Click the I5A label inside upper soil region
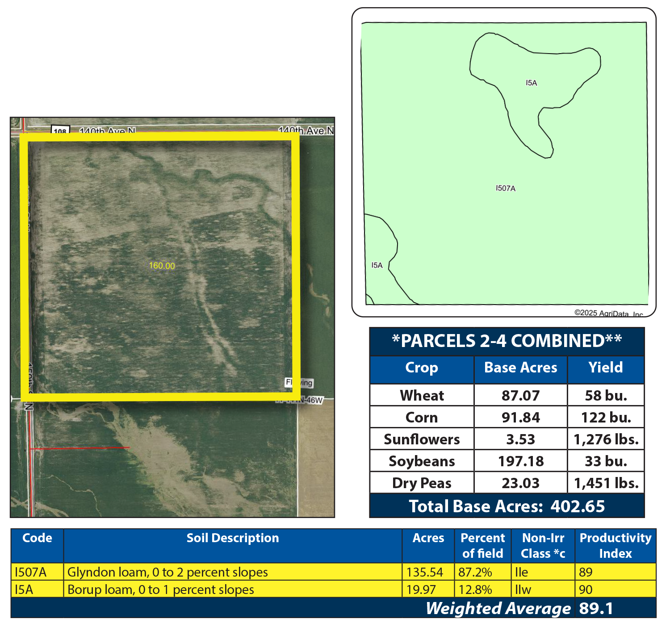Screen dimensions: 670x644 click(531, 83)
